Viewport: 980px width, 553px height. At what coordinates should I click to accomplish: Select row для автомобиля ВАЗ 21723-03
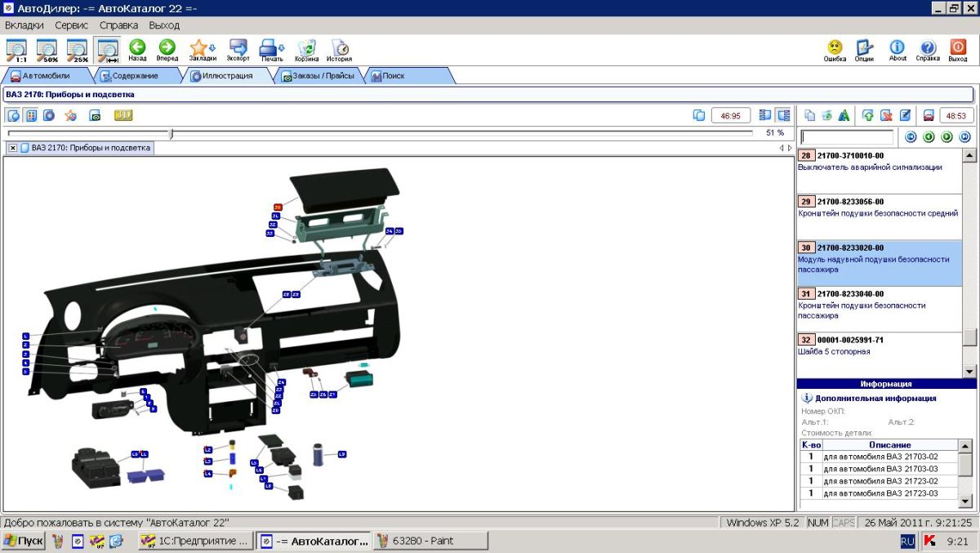880,493
